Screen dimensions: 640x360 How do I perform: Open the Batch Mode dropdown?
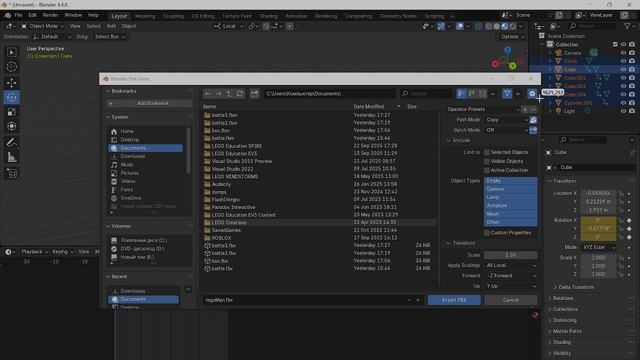tap(507, 130)
